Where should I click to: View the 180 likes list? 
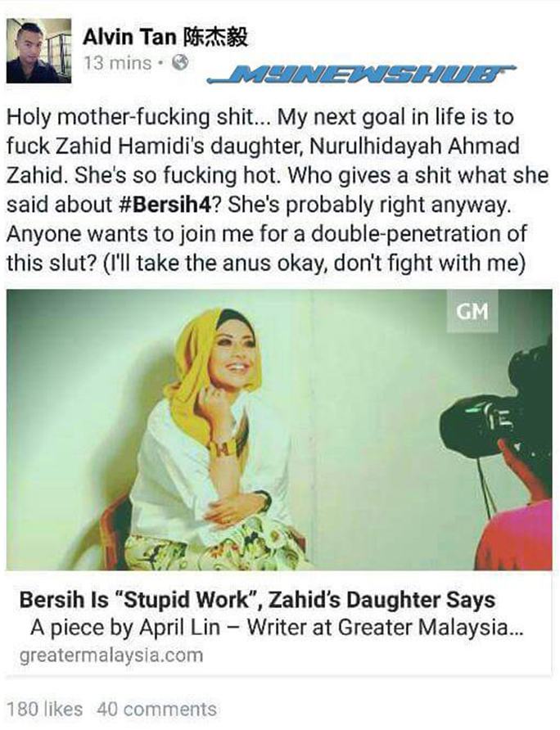(x=45, y=709)
